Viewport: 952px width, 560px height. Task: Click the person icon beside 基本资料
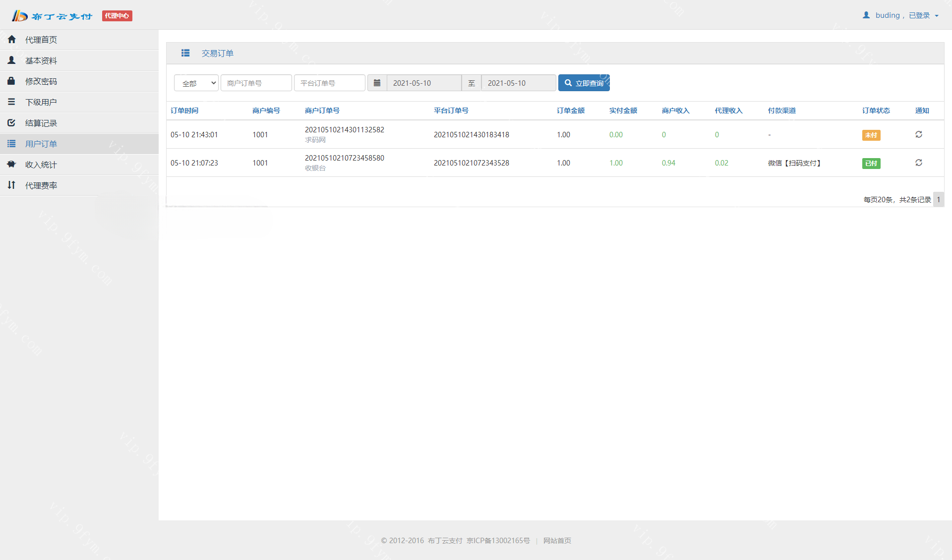(11, 60)
